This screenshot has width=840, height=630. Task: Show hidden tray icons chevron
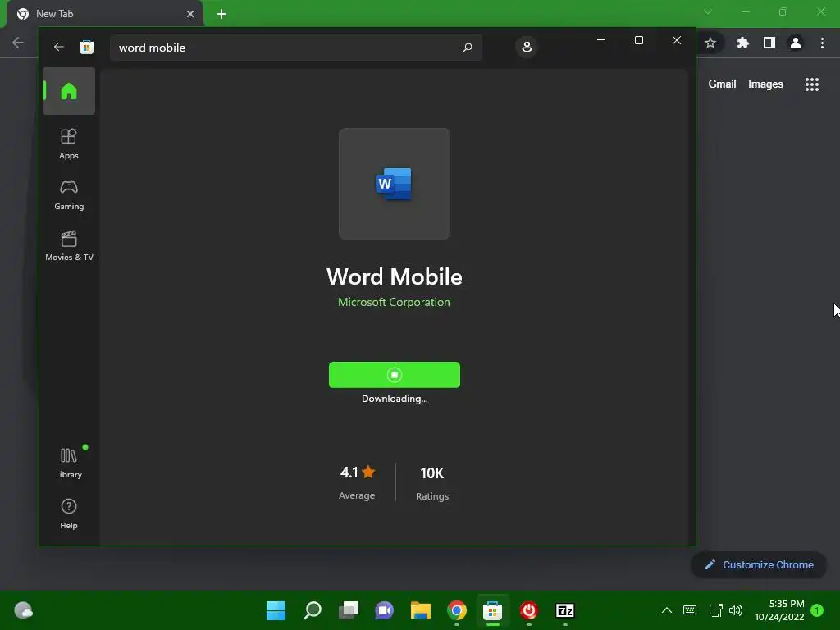[666, 610]
